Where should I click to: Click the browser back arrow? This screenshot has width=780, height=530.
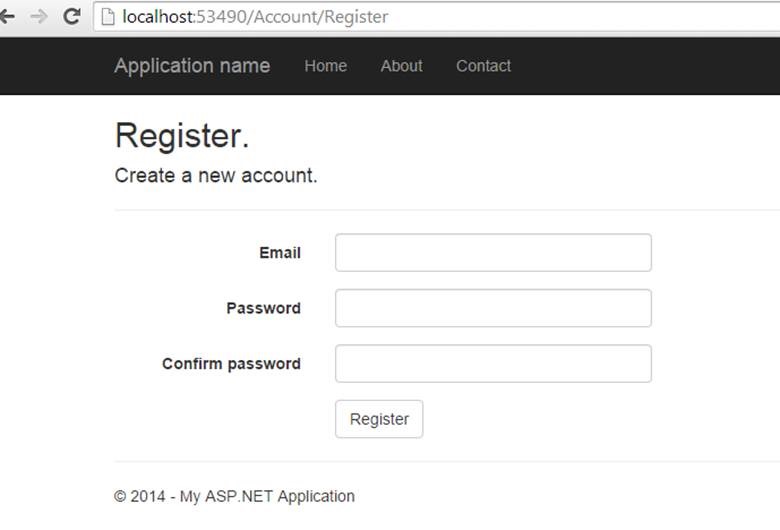(x=8, y=17)
